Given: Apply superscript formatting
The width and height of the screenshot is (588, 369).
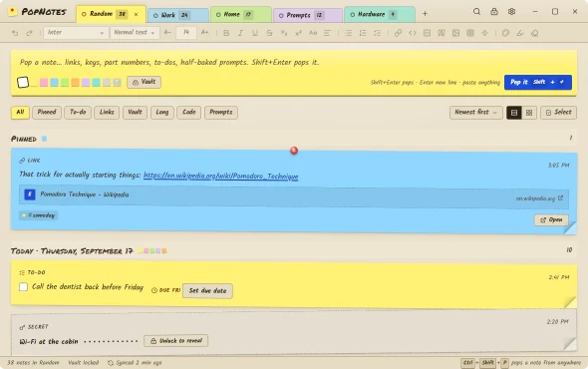Looking at the screenshot, I should [298, 33].
